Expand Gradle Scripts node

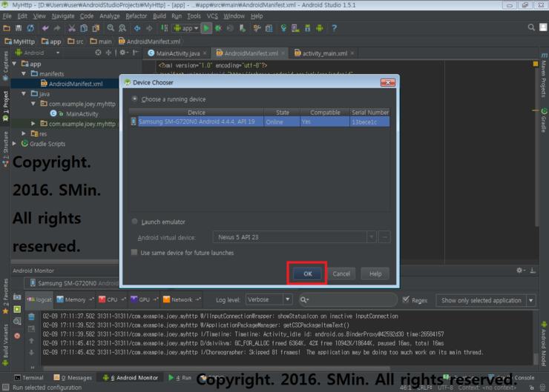tap(14, 144)
